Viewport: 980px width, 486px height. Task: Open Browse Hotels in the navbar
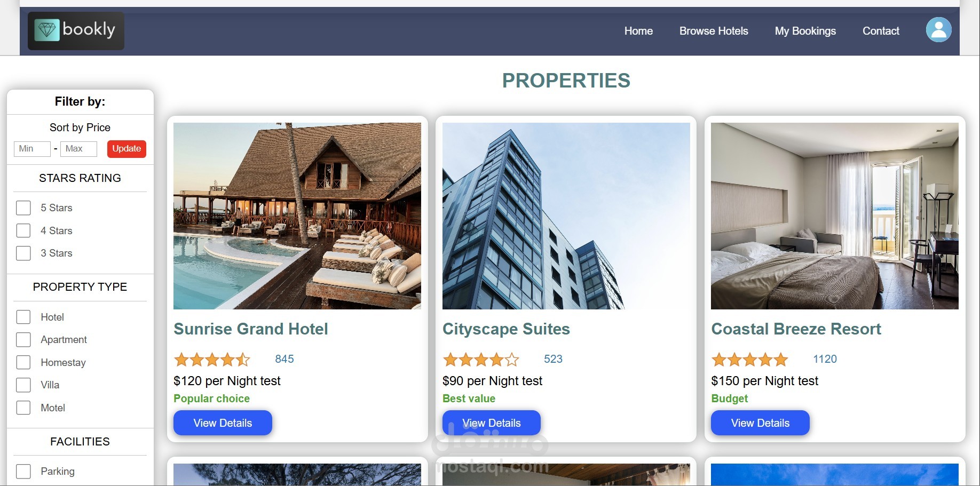click(x=714, y=31)
